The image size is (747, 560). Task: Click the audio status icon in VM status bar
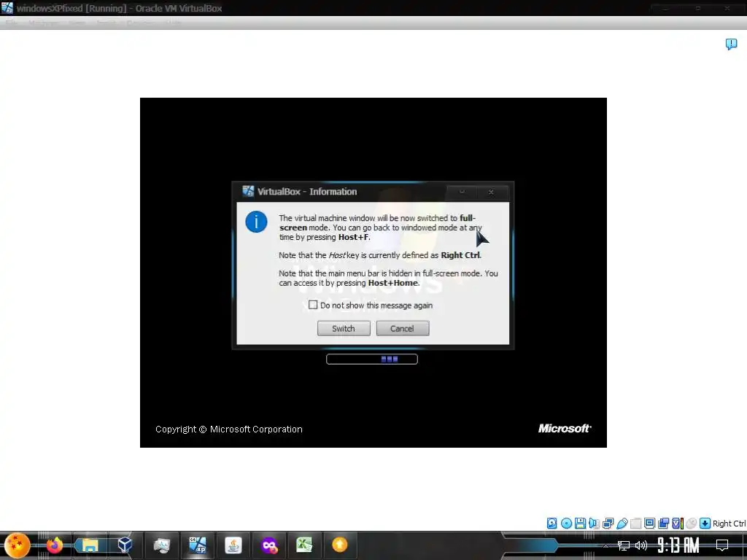(594, 524)
